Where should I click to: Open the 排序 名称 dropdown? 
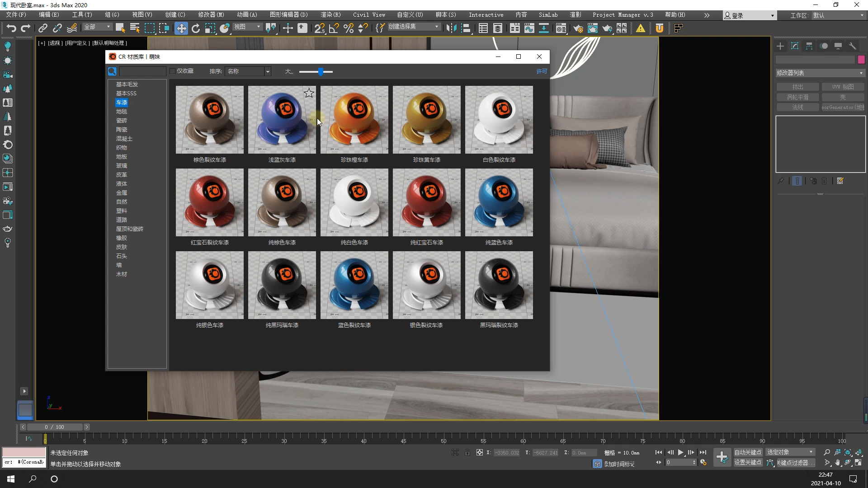click(x=248, y=71)
